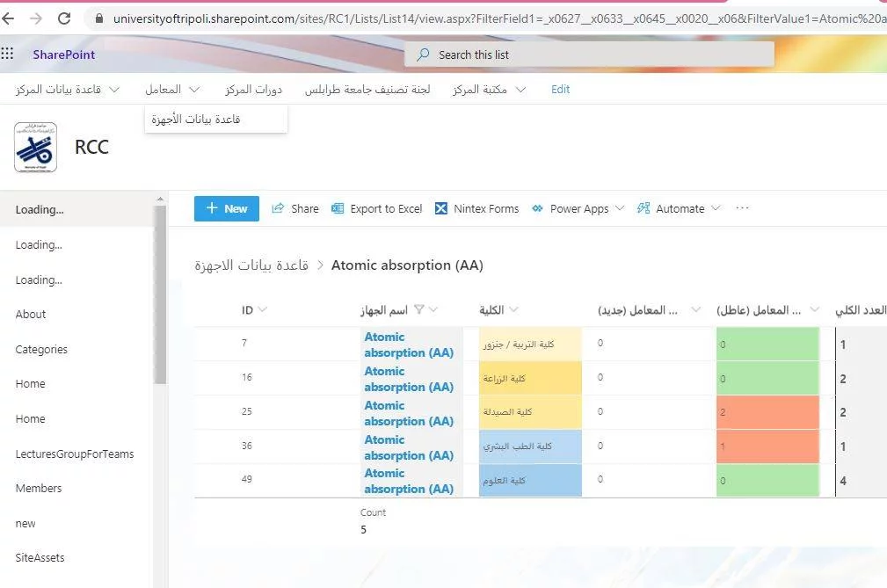Open the دورات المركز navigation item
This screenshot has height=588, width=887.
(x=253, y=89)
